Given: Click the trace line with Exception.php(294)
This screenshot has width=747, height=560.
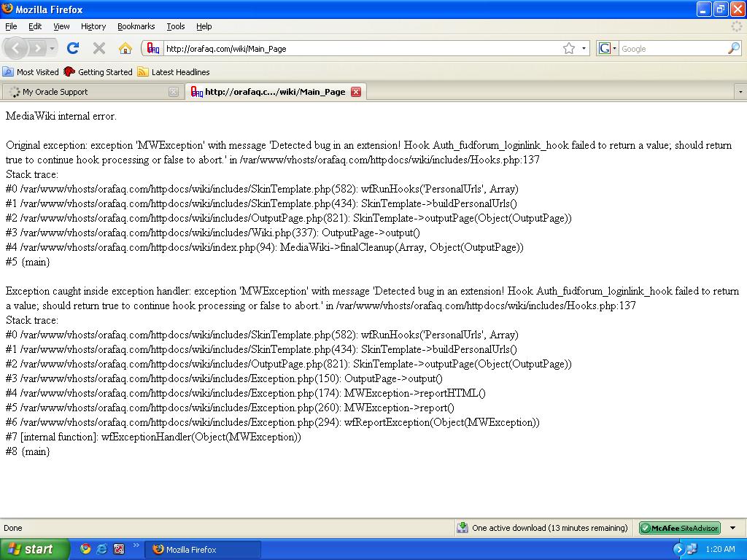Looking at the screenshot, I should [x=273, y=422].
